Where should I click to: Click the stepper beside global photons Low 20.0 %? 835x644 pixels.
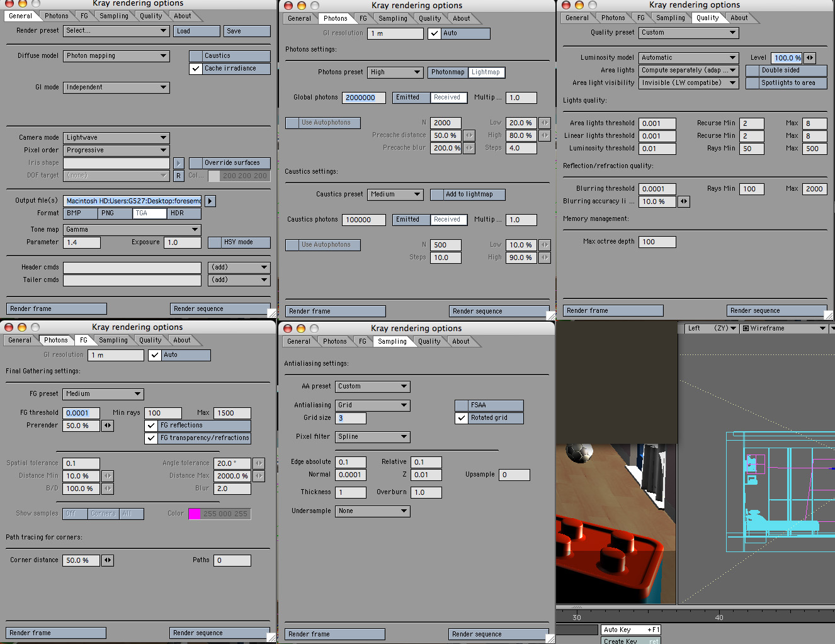pos(545,123)
